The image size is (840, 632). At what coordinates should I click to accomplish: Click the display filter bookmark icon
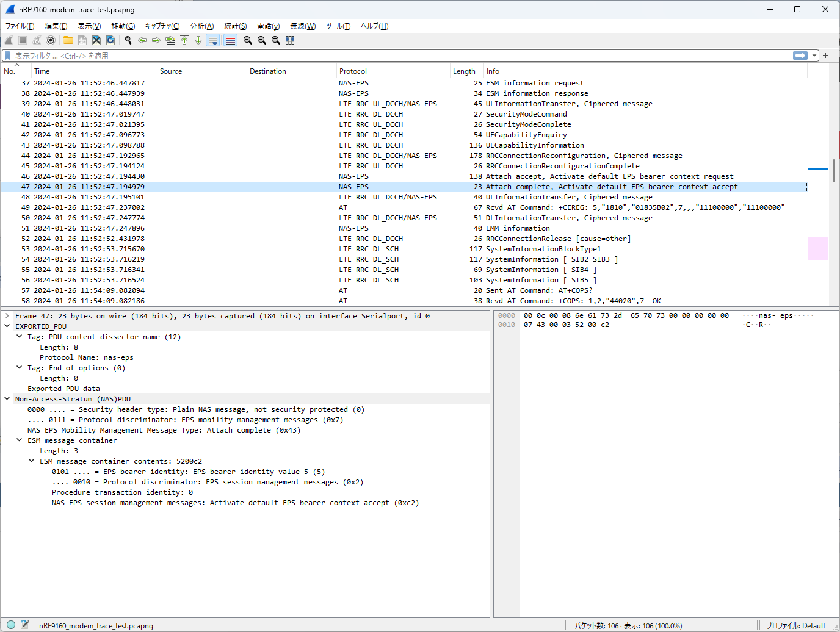coord(7,56)
